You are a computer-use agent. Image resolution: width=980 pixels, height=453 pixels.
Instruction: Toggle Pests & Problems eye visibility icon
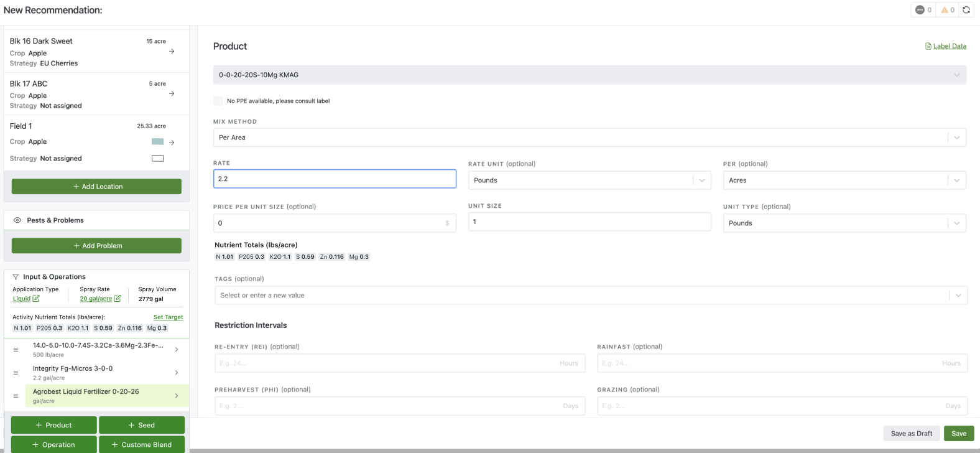[x=17, y=220]
